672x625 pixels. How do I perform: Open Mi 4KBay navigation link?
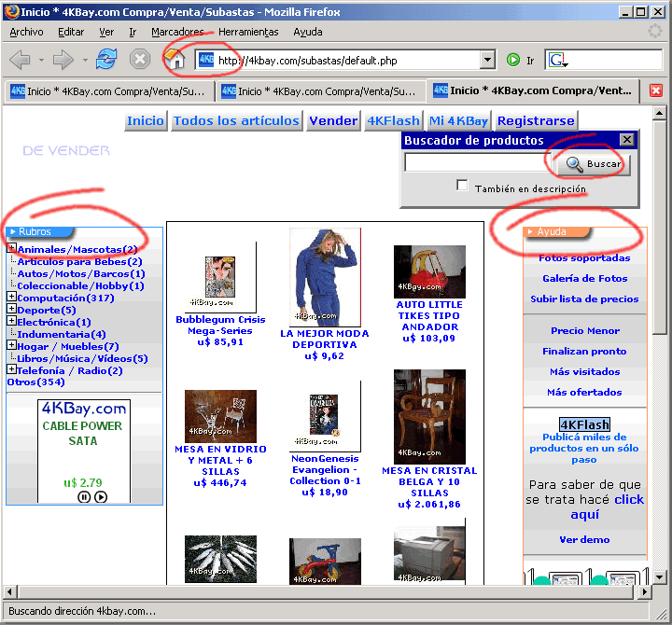[458, 120]
